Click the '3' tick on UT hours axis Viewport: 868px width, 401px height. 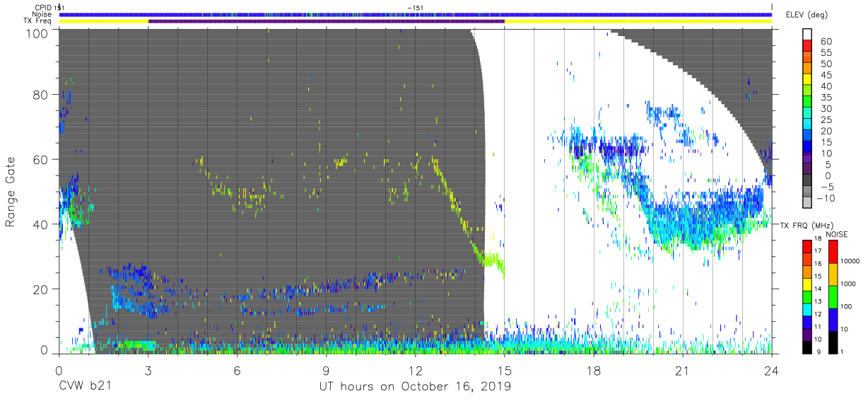coord(148,371)
